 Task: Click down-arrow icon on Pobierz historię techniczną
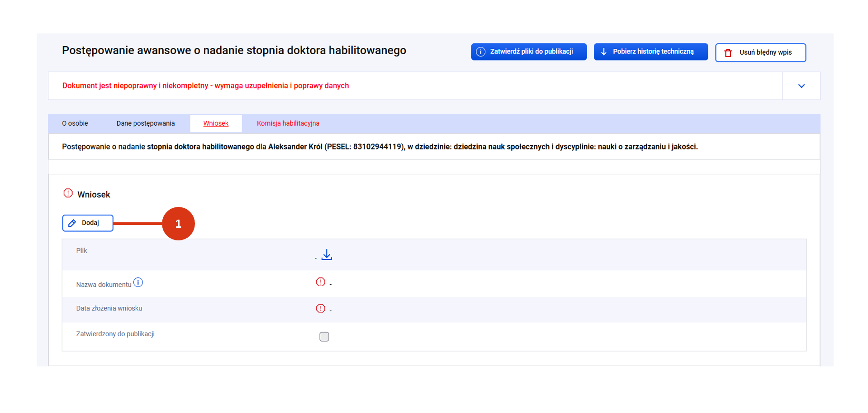(604, 52)
